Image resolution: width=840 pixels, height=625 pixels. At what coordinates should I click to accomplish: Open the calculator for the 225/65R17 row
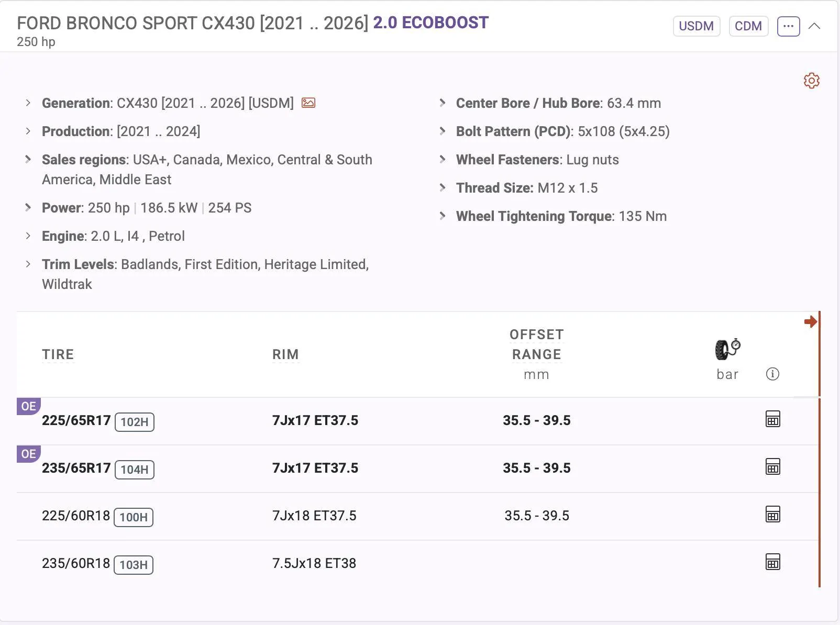coord(773,419)
